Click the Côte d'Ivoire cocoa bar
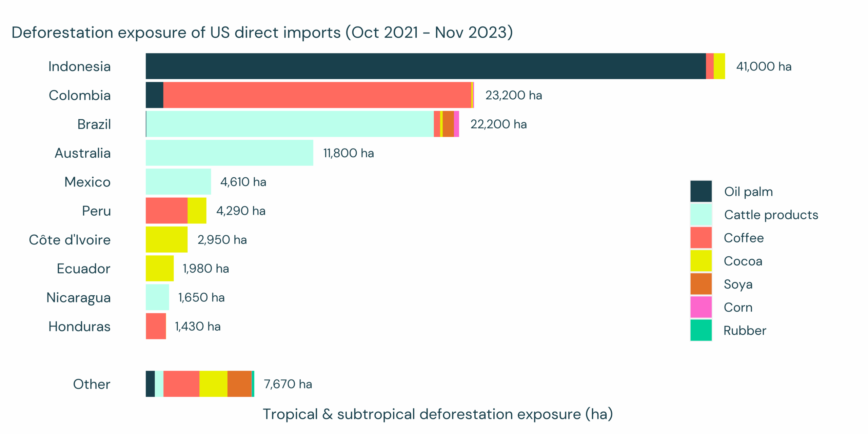The width and height of the screenshot is (868, 434). 166,239
